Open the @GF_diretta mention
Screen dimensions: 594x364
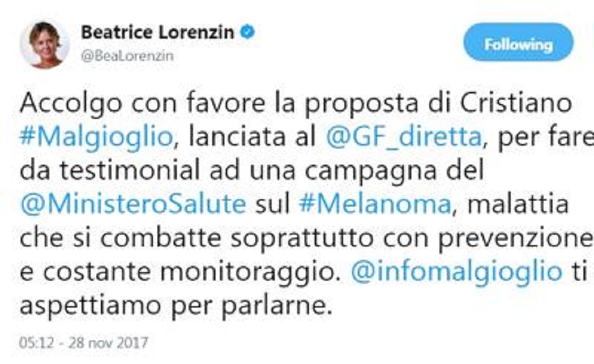(x=404, y=138)
